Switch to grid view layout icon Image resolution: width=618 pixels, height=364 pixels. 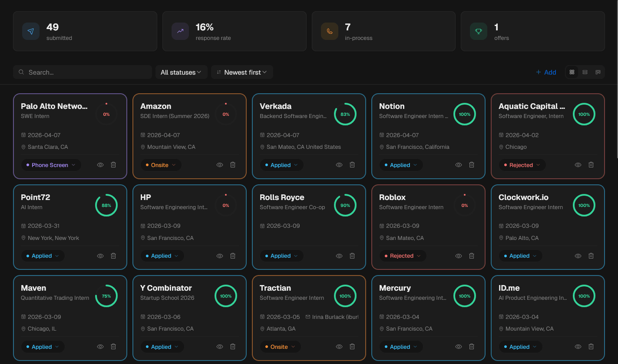pos(572,72)
